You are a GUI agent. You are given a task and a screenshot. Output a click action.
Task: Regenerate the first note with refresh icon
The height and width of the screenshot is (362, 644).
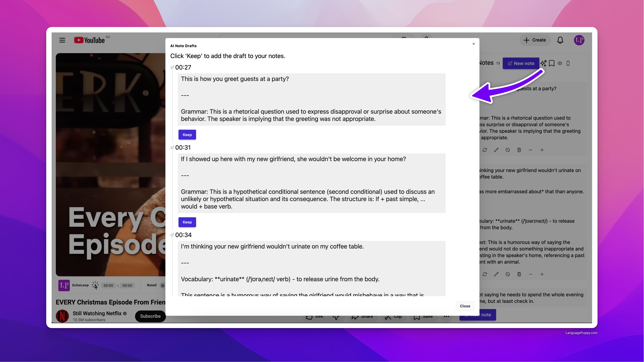(x=485, y=150)
